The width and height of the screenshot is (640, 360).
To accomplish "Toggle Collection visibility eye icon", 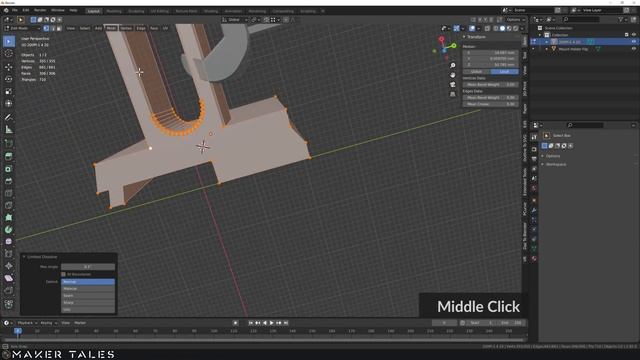I will pos(633,35).
